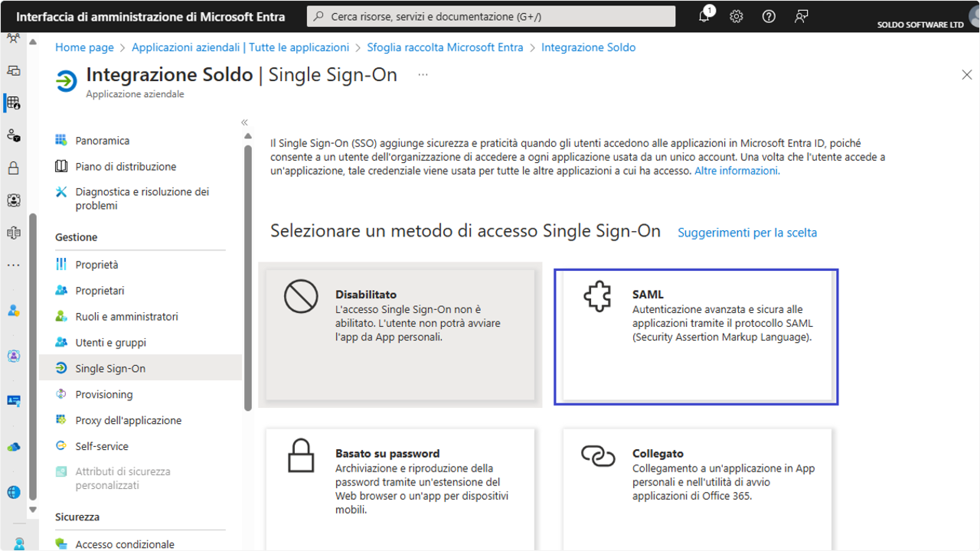
Task: Click the Disabilitato prohibited circle icon
Action: tap(301, 296)
